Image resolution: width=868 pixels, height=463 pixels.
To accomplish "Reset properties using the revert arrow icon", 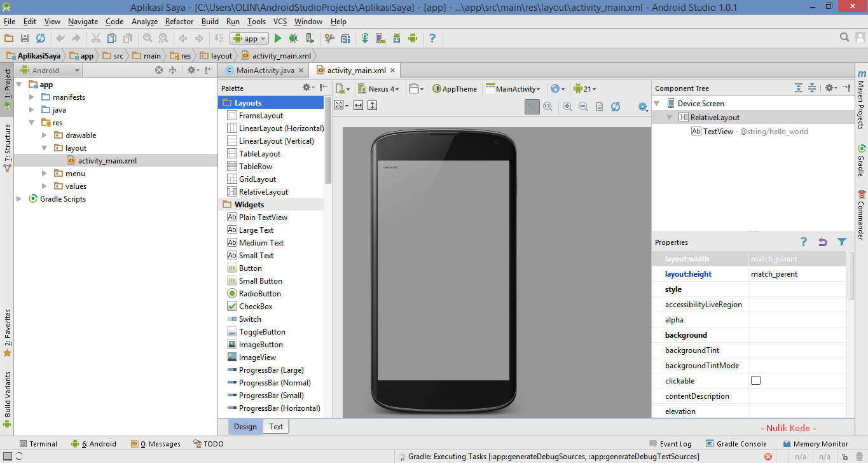I will point(822,242).
